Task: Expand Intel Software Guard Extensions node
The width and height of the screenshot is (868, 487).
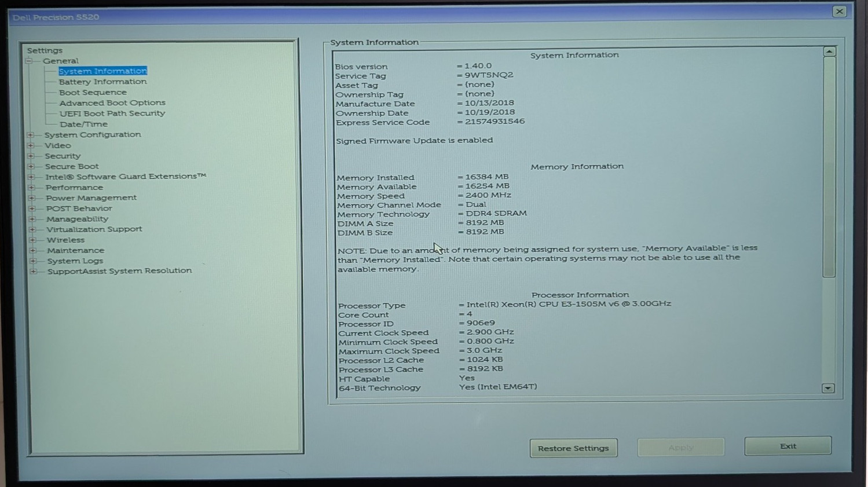Action: point(31,177)
